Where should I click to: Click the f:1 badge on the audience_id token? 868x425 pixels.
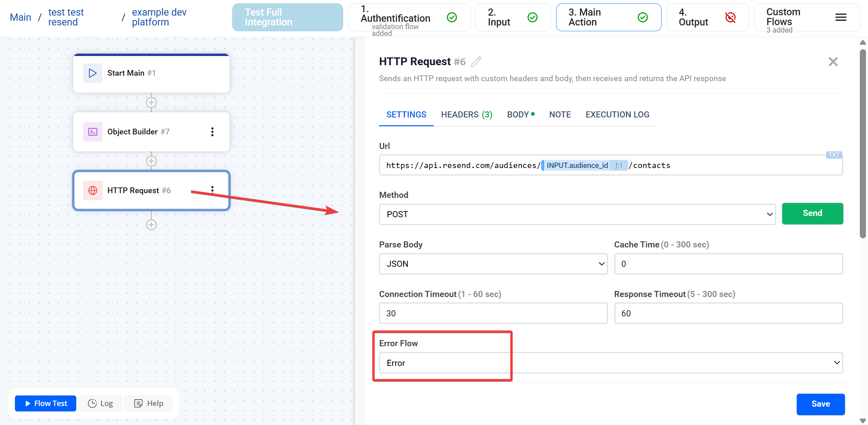(618, 165)
